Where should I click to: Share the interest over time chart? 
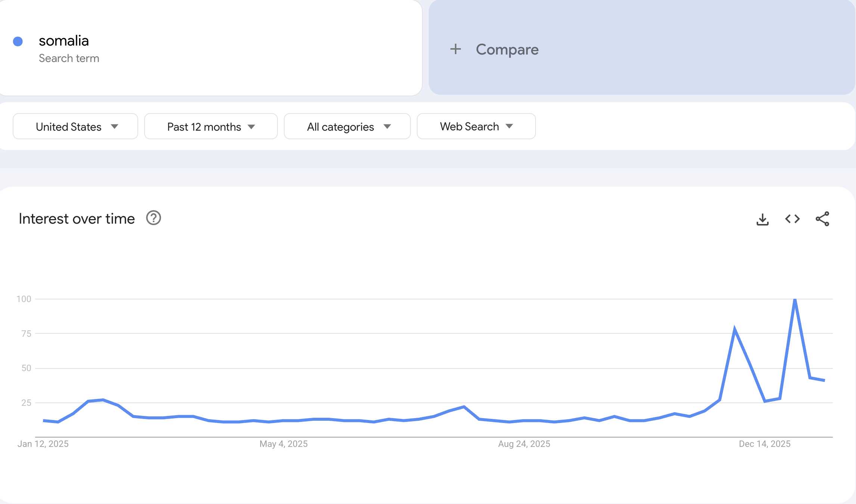[822, 219]
